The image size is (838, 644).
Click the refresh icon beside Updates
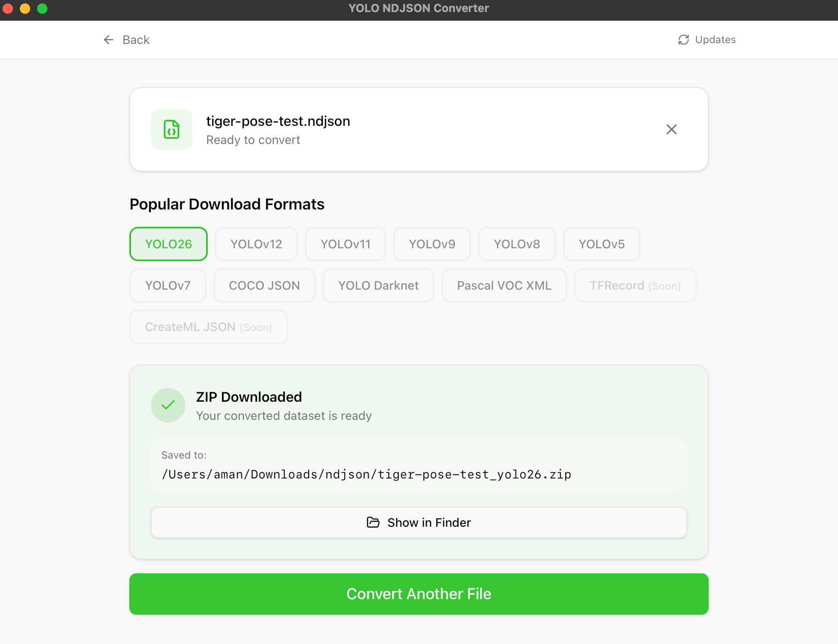point(683,39)
